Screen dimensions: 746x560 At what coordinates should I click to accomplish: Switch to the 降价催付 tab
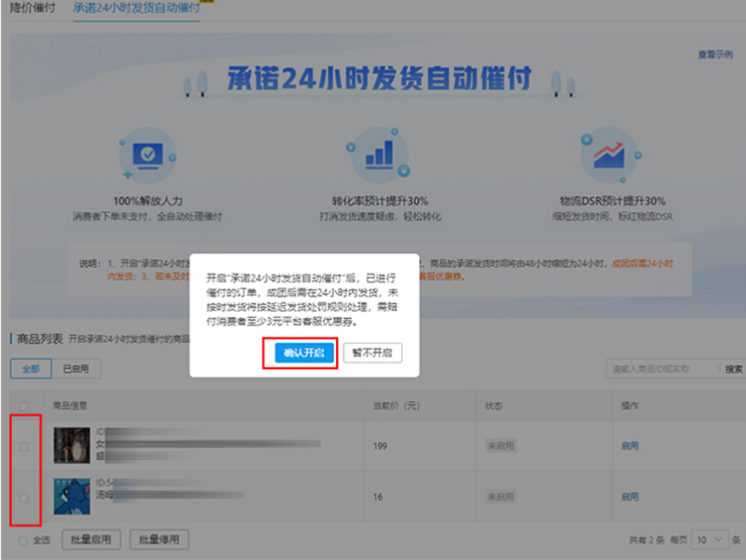[x=33, y=8]
